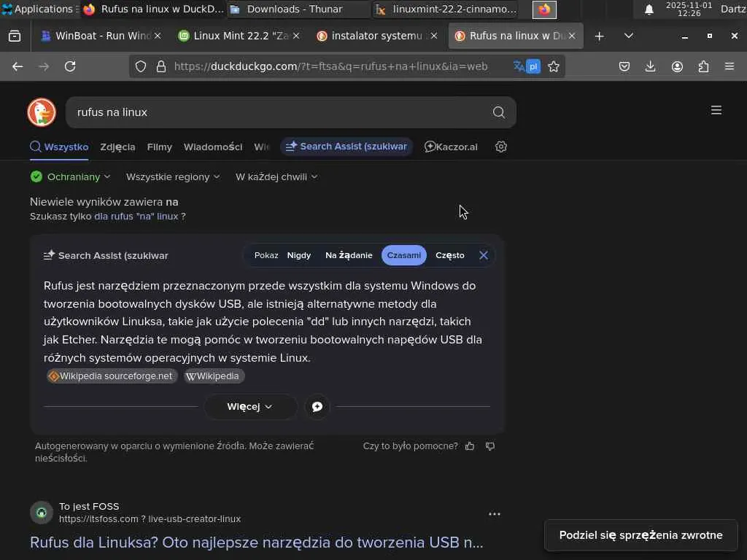Screen dimensions: 747x560
Task: Give thumbs up to the answer
Action: point(470,446)
